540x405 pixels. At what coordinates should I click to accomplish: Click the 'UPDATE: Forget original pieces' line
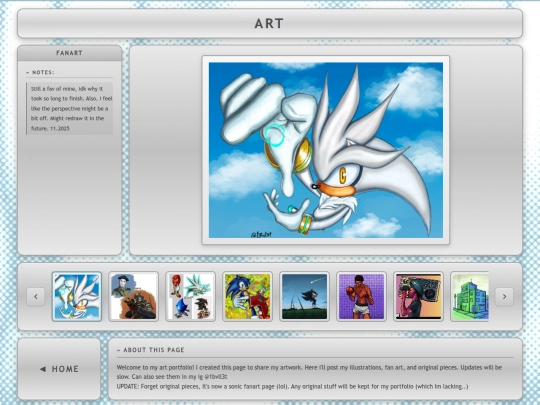(x=292, y=386)
